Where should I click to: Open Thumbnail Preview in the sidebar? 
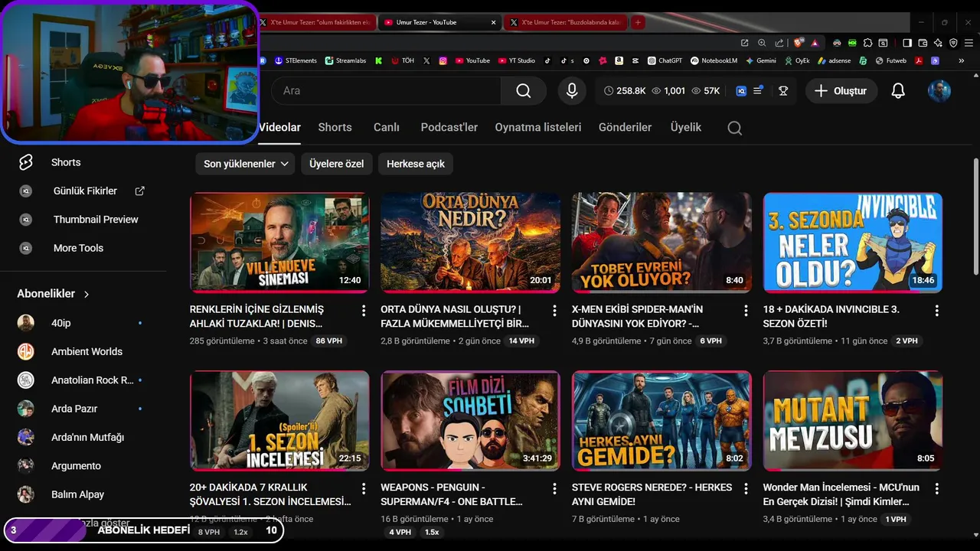(96, 220)
